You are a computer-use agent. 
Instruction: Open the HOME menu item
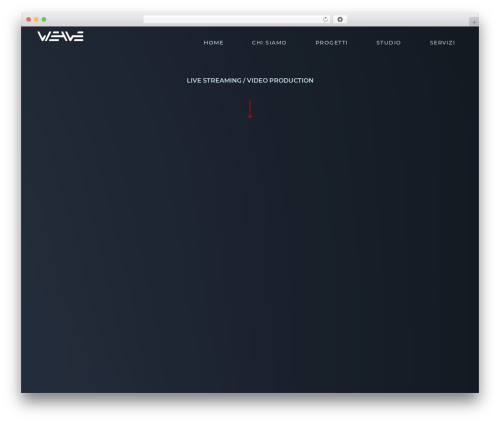(x=213, y=43)
